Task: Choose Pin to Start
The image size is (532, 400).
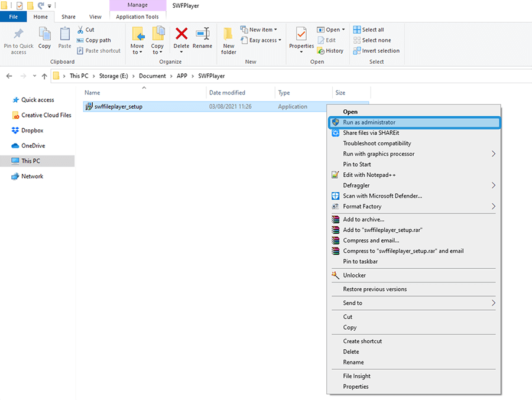Action: (x=414, y=164)
